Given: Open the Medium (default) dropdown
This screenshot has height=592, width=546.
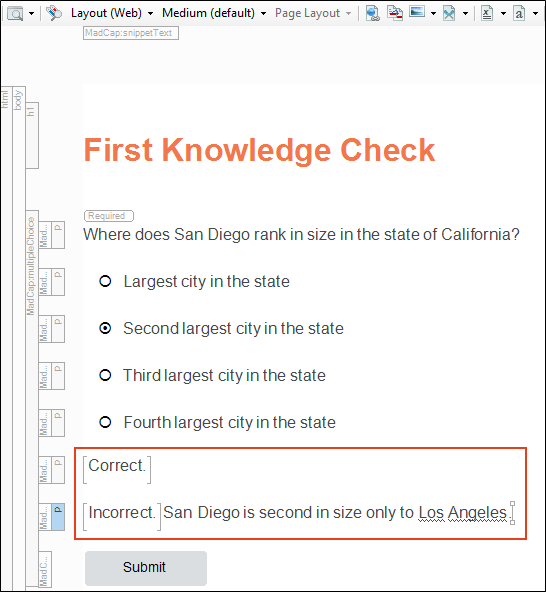Looking at the screenshot, I should coord(214,13).
